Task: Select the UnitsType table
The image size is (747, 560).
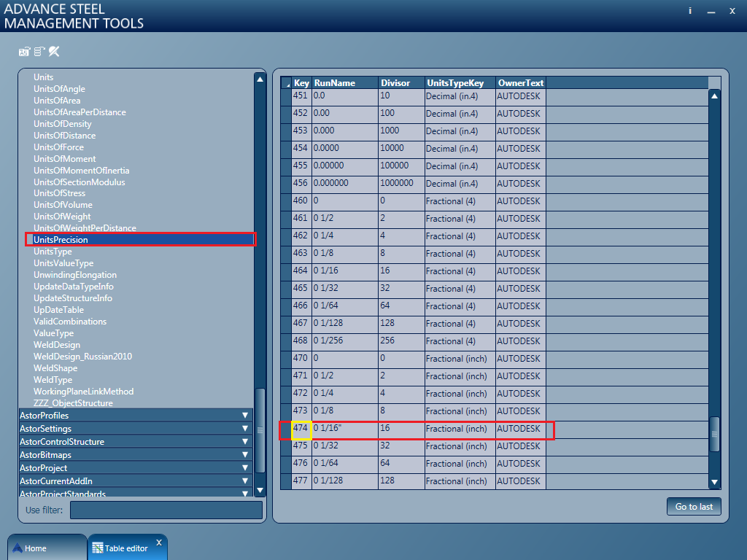Action: pyautogui.click(x=53, y=252)
